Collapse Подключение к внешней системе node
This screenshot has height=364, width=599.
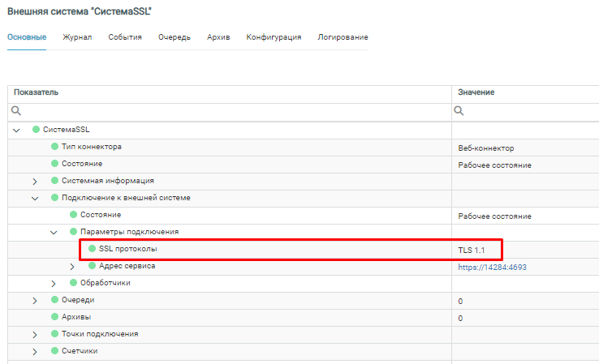point(35,198)
